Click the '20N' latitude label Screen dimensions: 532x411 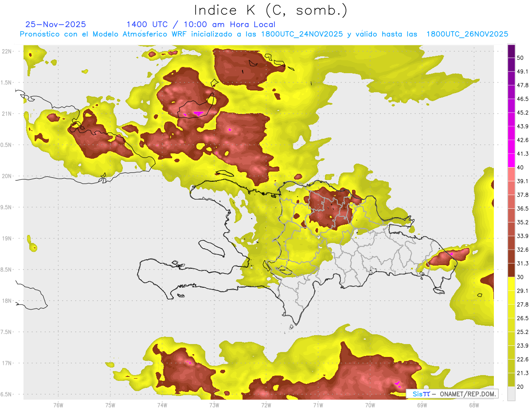pyautogui.click(x=8, y=176)
